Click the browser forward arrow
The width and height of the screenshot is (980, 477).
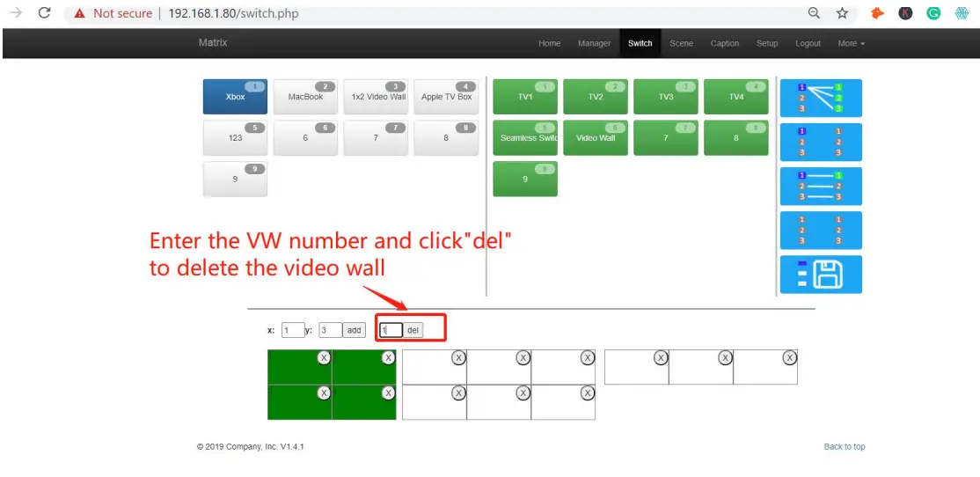16,12
